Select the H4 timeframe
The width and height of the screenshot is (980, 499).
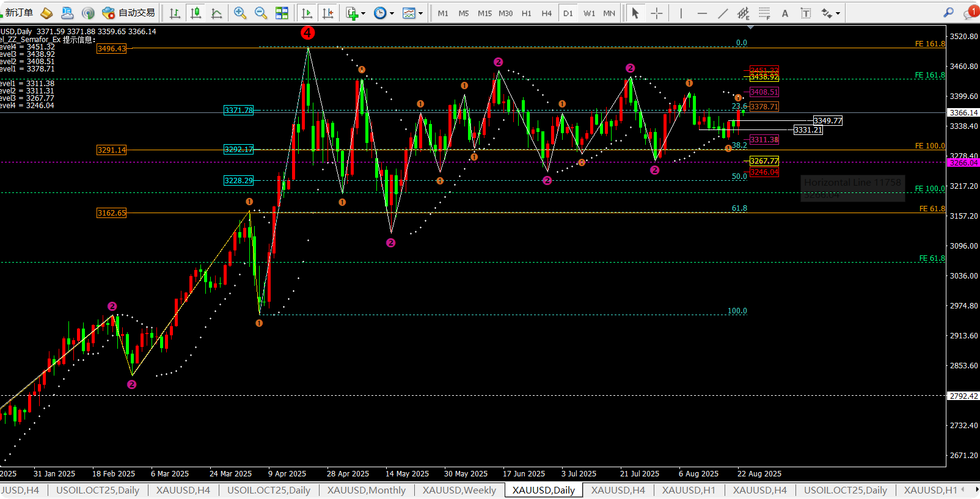(547, 13)
